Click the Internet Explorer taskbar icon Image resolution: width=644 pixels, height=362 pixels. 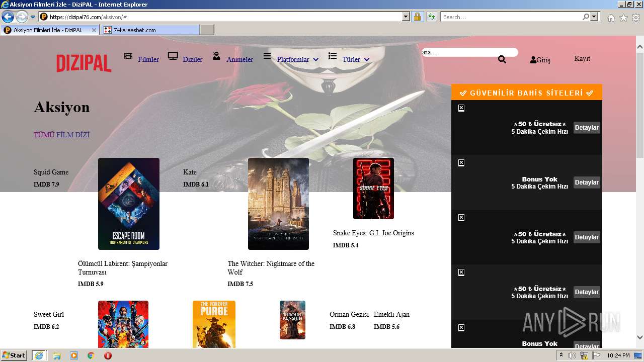[39, 355]
